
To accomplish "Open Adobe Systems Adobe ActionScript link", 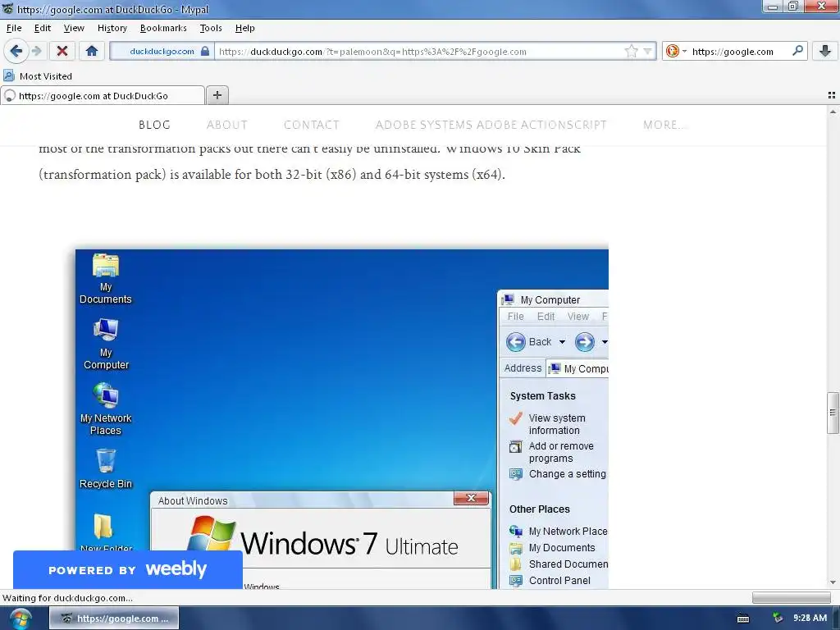I will pos(491,125).
